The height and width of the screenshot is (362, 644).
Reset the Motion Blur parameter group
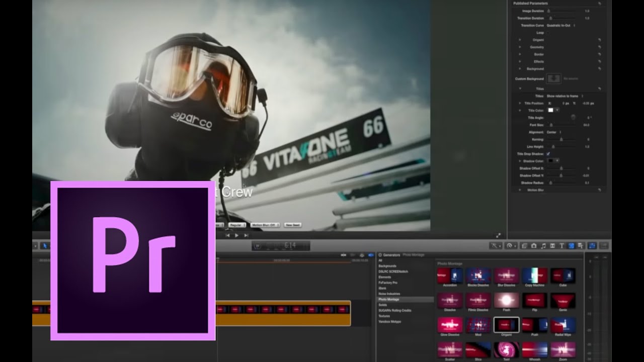pyautogui.click(x=600, y=190)
